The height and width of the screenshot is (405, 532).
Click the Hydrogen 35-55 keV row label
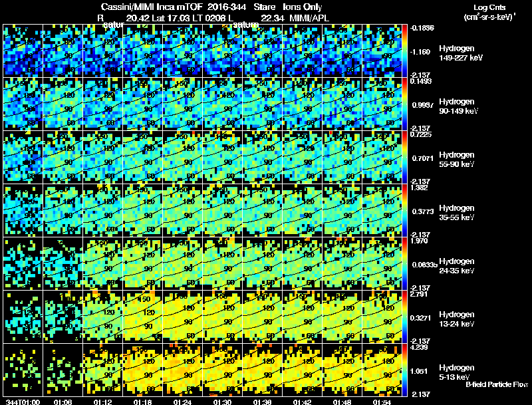click(457, 213)
